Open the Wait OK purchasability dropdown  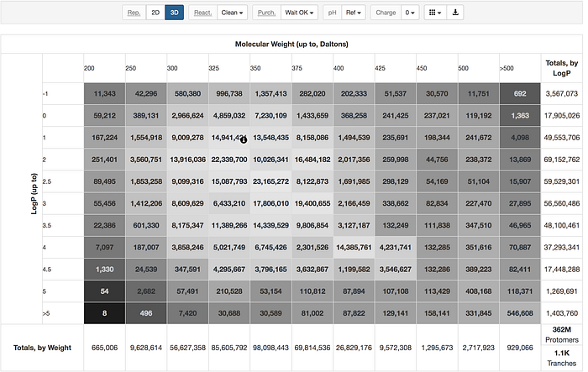click(299, 13)
